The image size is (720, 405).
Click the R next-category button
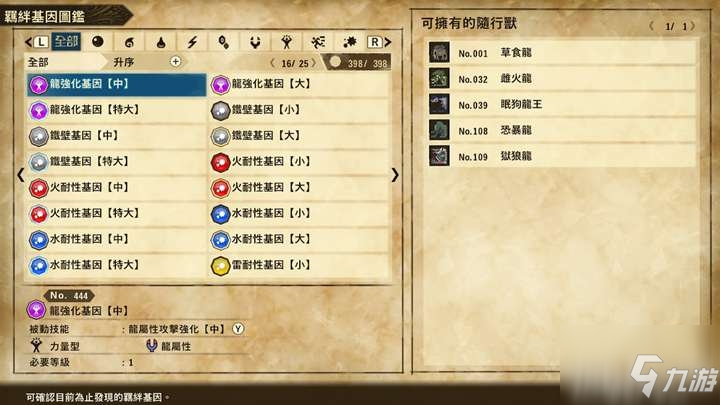379,42
